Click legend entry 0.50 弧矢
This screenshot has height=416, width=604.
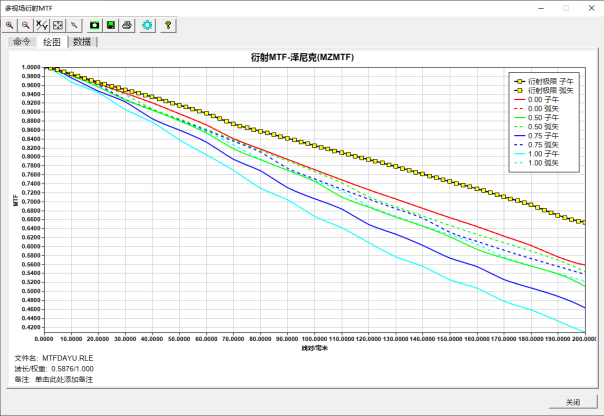coord(537,127)
